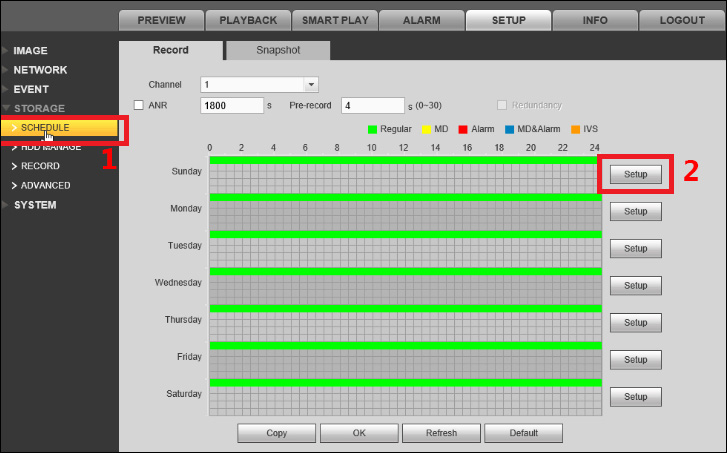Image resolution: width=727 pixels, height=453 pixels.
Task: Click Friday's green recording bar
Action: point(406,345)
